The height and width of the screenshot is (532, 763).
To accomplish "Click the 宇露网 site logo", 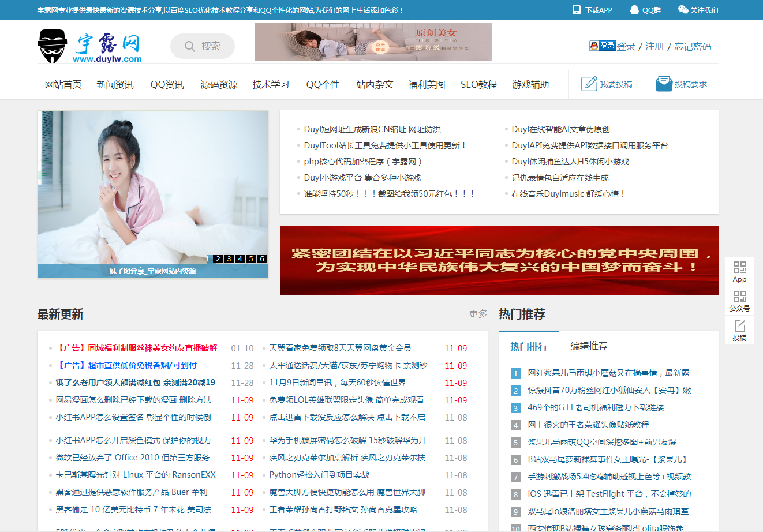I will [90, 47].
